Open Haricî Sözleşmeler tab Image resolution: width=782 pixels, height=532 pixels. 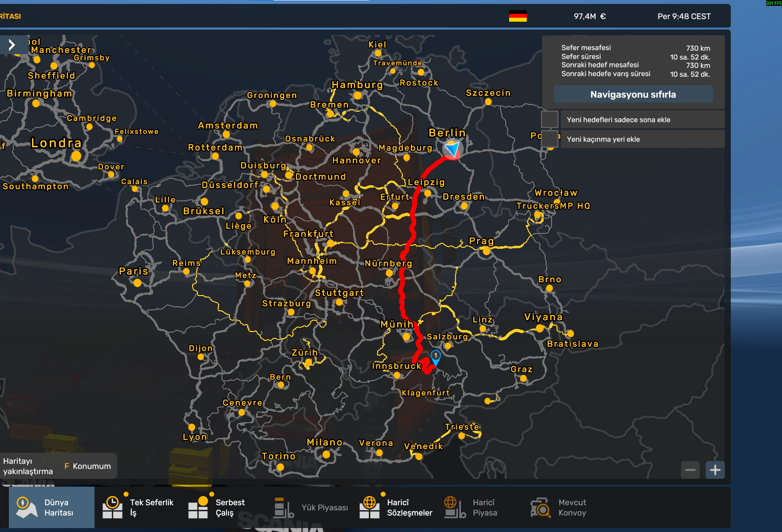[396, 507]
